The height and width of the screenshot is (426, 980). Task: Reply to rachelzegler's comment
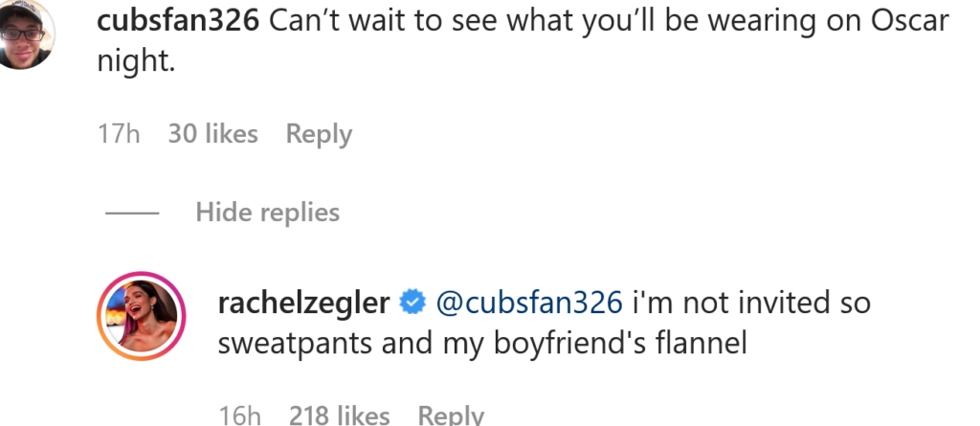coord(452,415)
